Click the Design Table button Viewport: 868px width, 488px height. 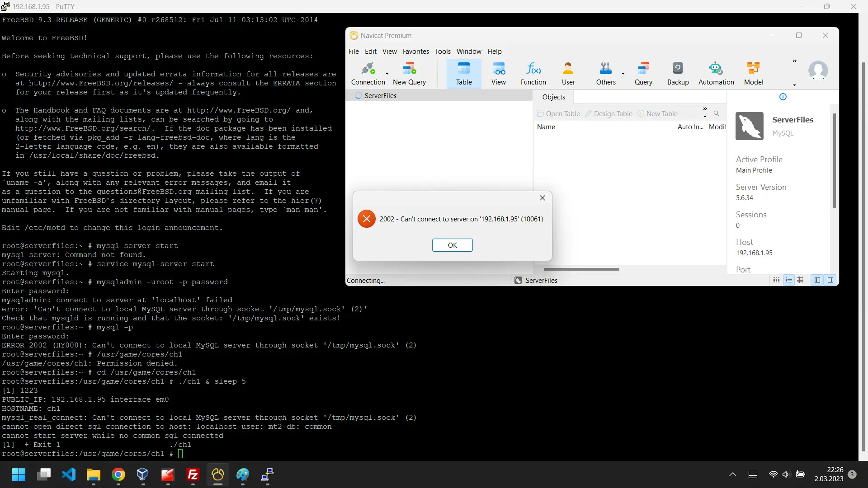coord(609,113)
